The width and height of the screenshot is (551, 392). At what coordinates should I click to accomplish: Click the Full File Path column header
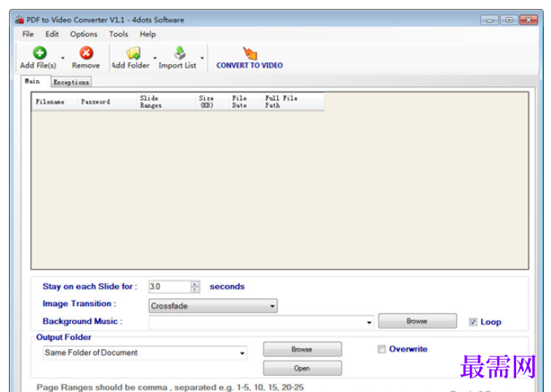click(293, 102)
